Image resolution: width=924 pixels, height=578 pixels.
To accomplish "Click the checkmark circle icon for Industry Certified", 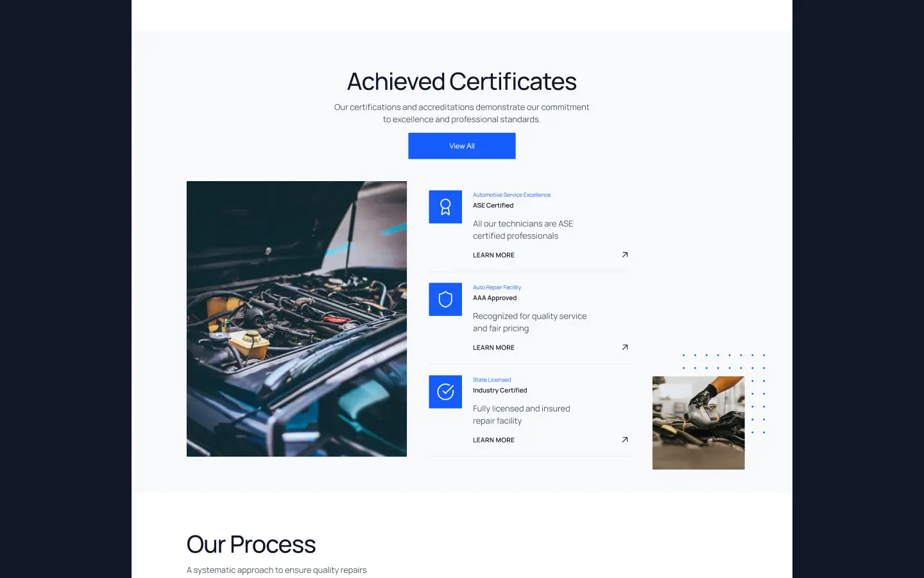I will click(x=445, y=392).
